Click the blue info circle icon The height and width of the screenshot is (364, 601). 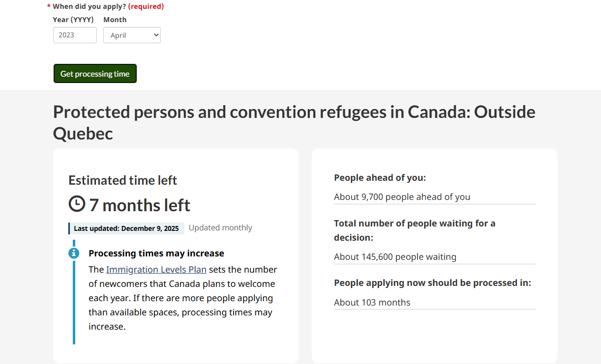coord(74,253)
